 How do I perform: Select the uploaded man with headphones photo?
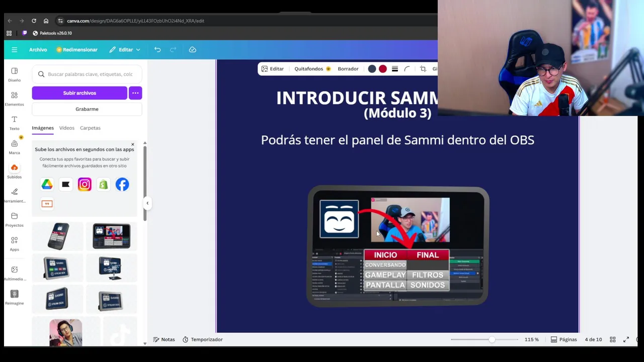[x=65, y=332]
